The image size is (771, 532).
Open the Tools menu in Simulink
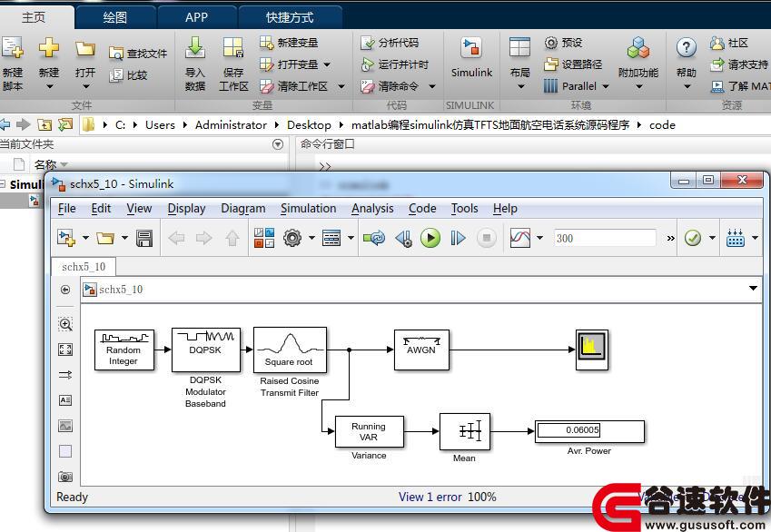point(465,209)
